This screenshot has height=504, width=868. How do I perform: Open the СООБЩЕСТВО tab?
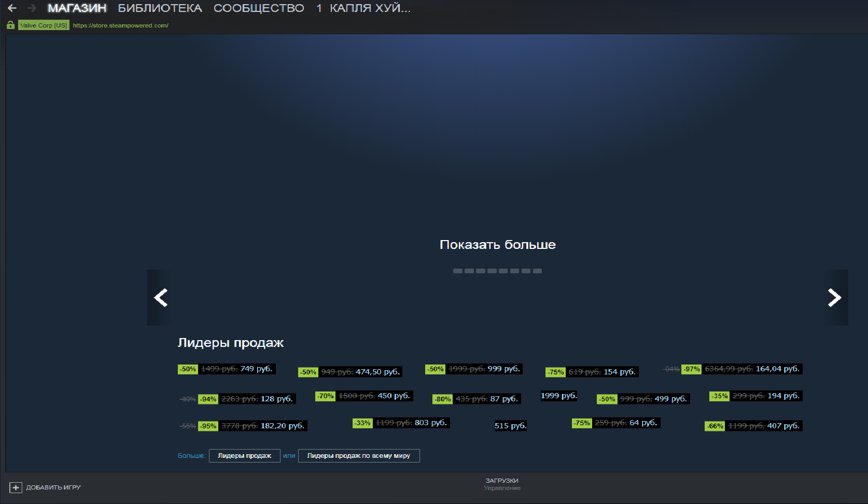[259, 8]
